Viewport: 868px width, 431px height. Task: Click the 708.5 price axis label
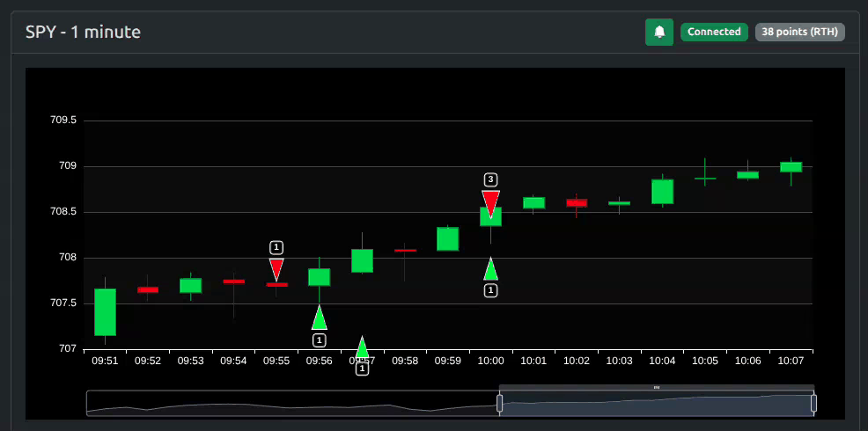point(63,212)
